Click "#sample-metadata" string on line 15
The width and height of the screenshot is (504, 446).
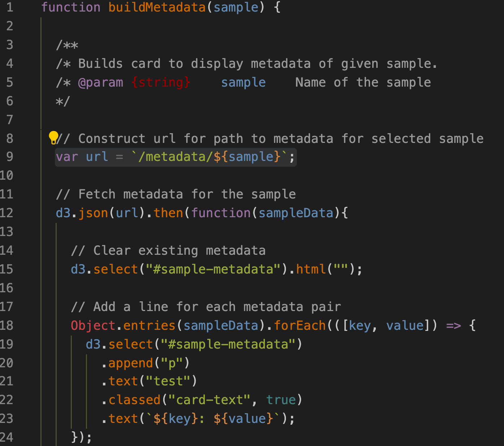pyautogui.click(x=213, y=269)
